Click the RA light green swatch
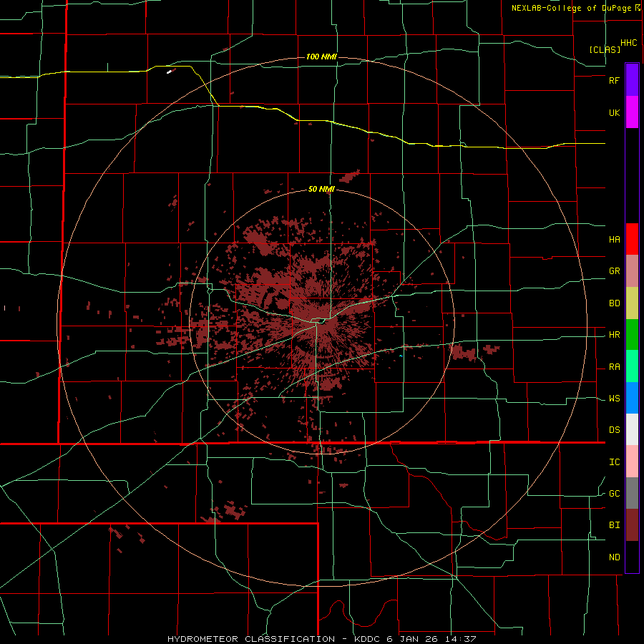 coord(632,366)
